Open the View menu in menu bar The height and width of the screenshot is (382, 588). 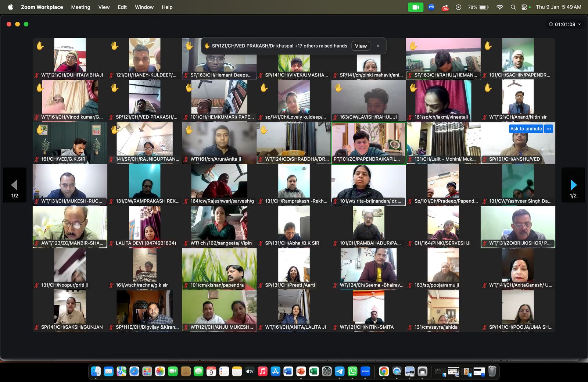point(104,7)
